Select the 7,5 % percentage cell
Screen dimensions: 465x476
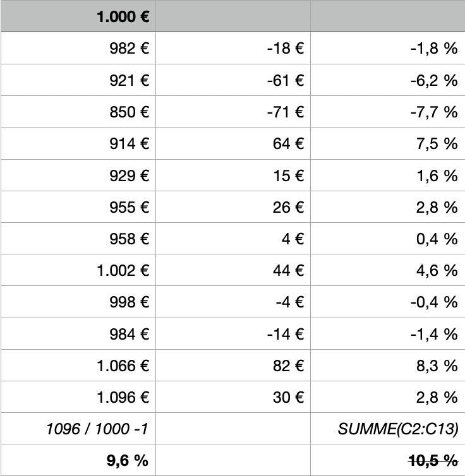pyautogui.click(x=437, y=144)
